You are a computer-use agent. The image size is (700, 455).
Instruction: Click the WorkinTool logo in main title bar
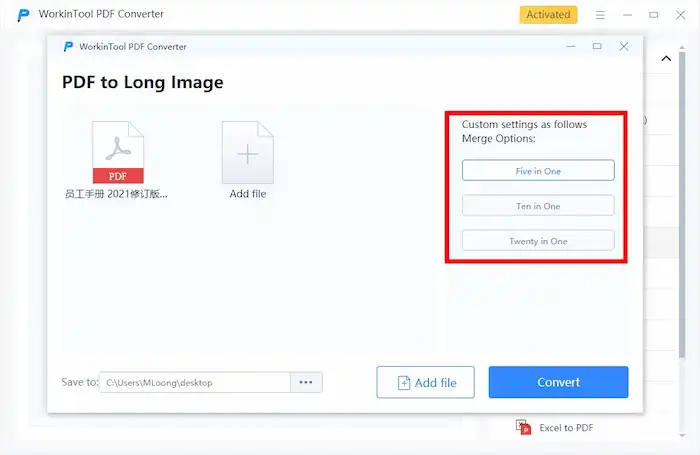click(x=23, y=15)
